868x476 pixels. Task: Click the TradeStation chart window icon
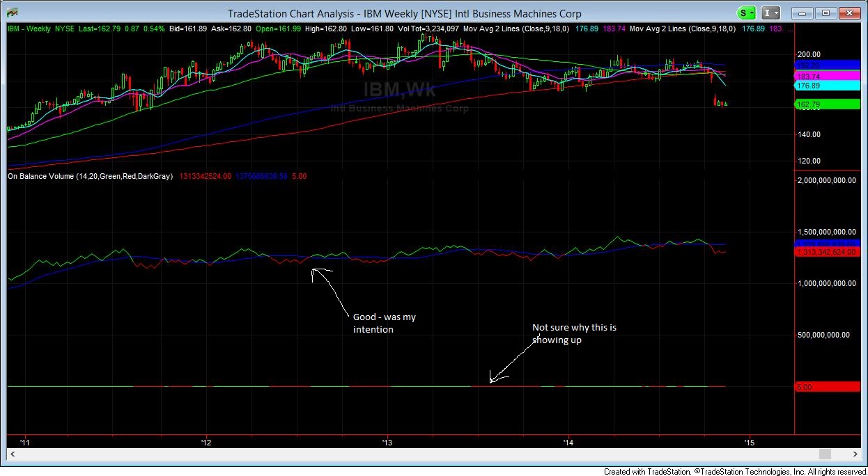click(x=12, y=13)
